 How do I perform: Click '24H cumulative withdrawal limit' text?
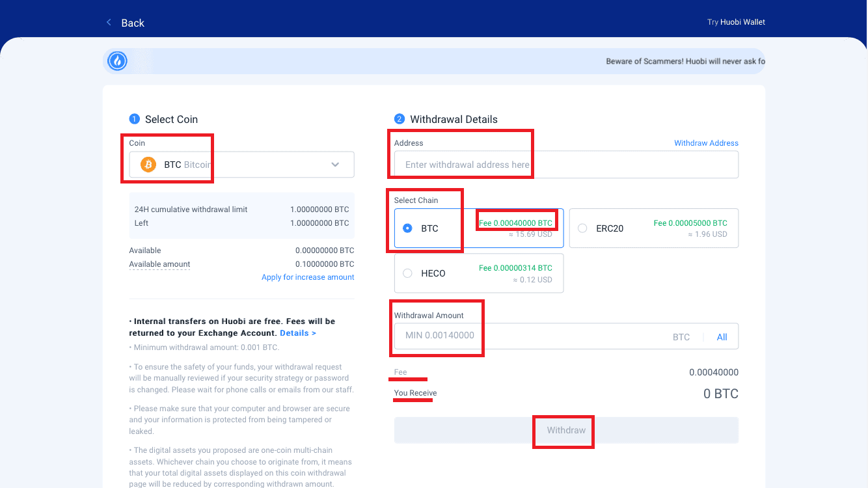click(191, 210)
